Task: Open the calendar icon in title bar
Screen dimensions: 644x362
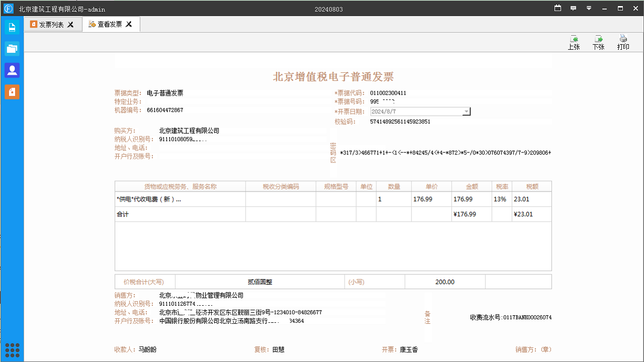Action: [557, 8]
